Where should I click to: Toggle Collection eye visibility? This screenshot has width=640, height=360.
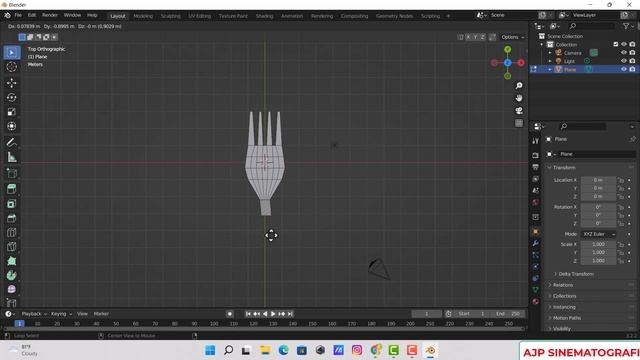pos(624,44)
